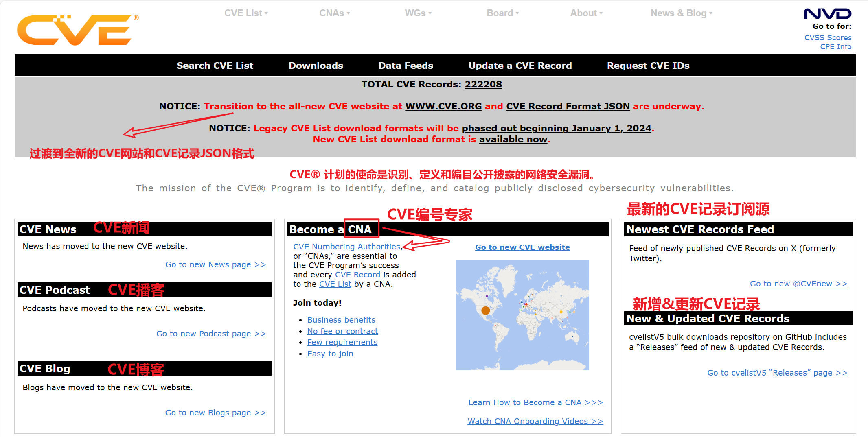Screen dimensions: 868x437
Task: Open the Board dropdown menu
Action: [x=502, y=13]
